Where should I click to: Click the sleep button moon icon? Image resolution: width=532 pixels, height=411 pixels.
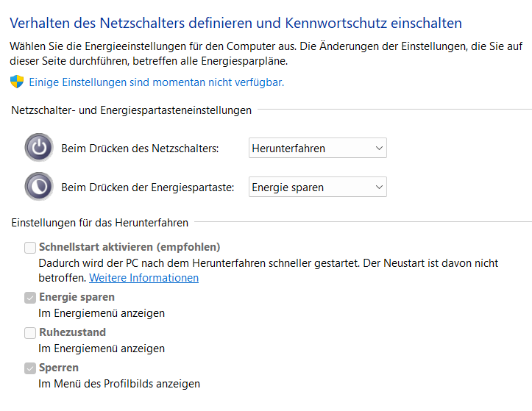click(x=39, y=187)
